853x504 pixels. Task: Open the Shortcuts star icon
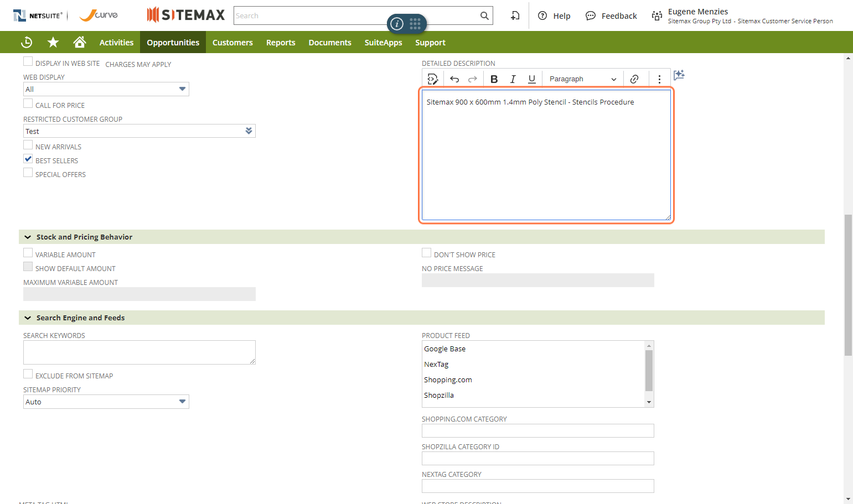(x=53, y=42)
